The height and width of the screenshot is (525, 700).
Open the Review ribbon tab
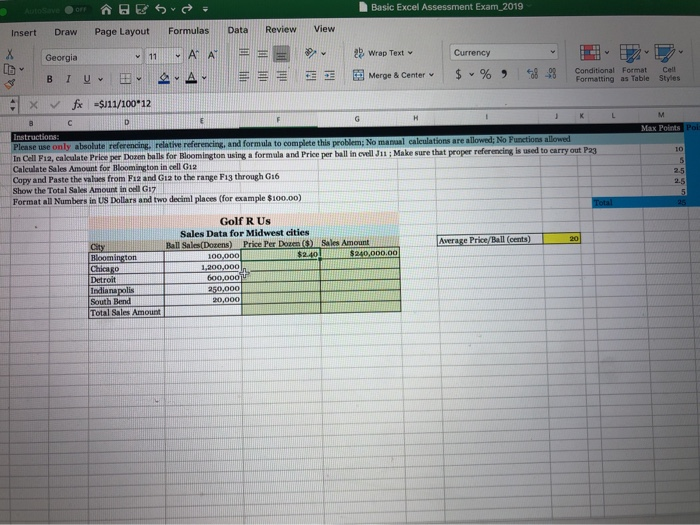tap(280, 29)
